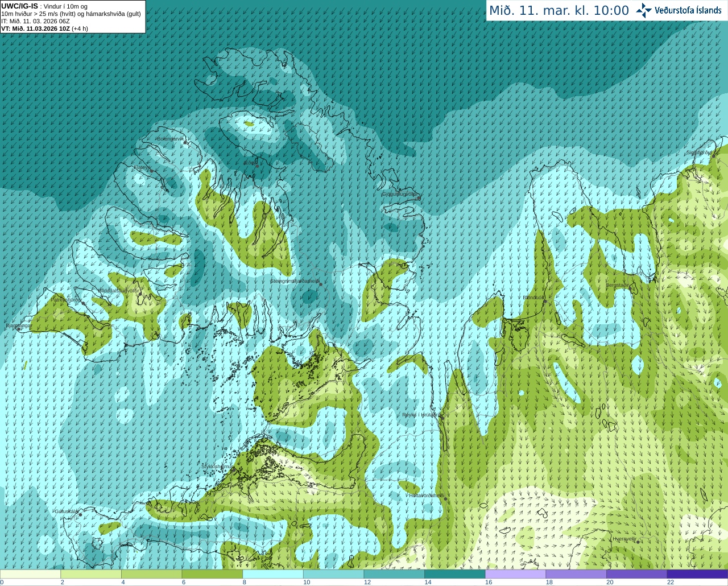
Task: Pick the 20–22 m/s violet legend swatch
Action: (x=637, y=574)
